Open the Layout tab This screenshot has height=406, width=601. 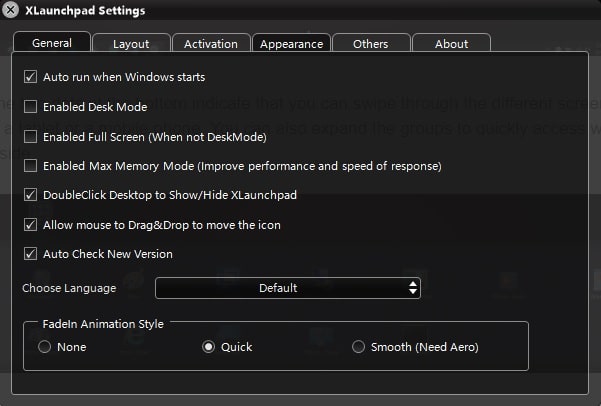(x=131, y=43)
